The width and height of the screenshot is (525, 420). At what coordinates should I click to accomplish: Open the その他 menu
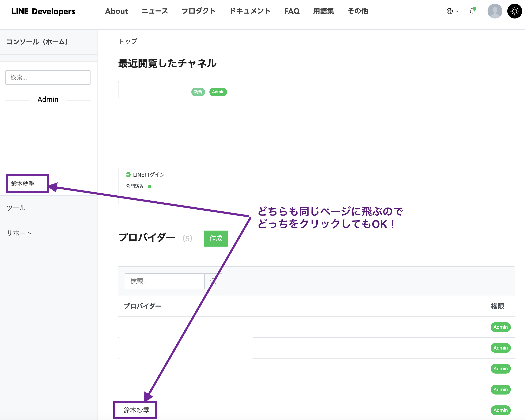(358, 11)
